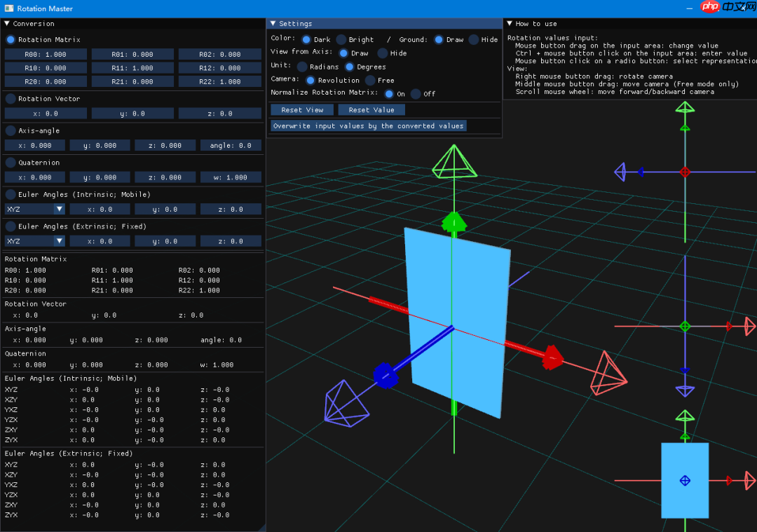Click the light blue plane in 3D view
Viewport: 757px width, 532px height.
457,322
